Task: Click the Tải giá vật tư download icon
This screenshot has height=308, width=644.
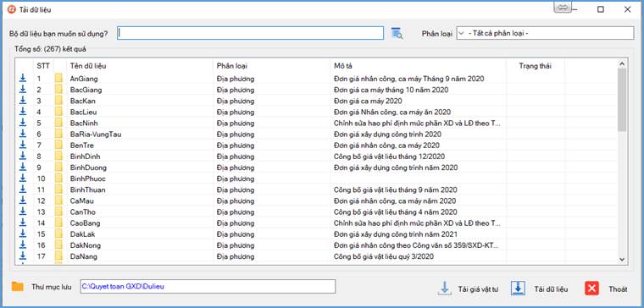Action: click(444, 288)
